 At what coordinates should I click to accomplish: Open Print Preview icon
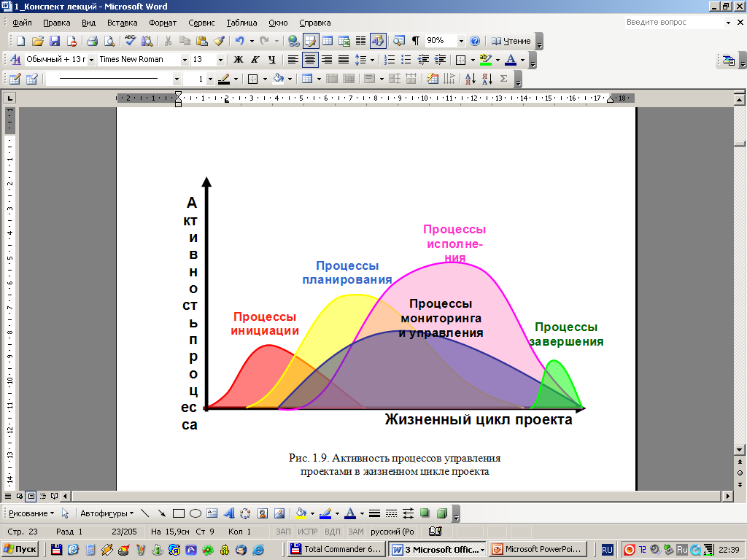point(109,41)
